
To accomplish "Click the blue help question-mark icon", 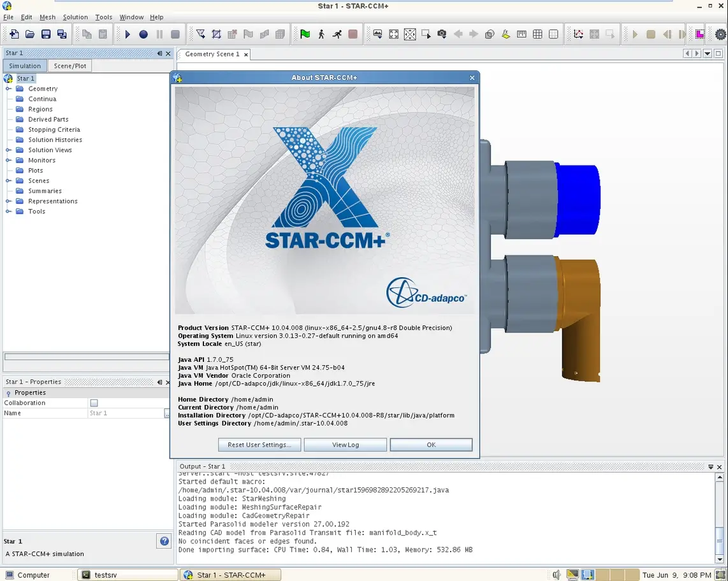I will pos(164,541).
